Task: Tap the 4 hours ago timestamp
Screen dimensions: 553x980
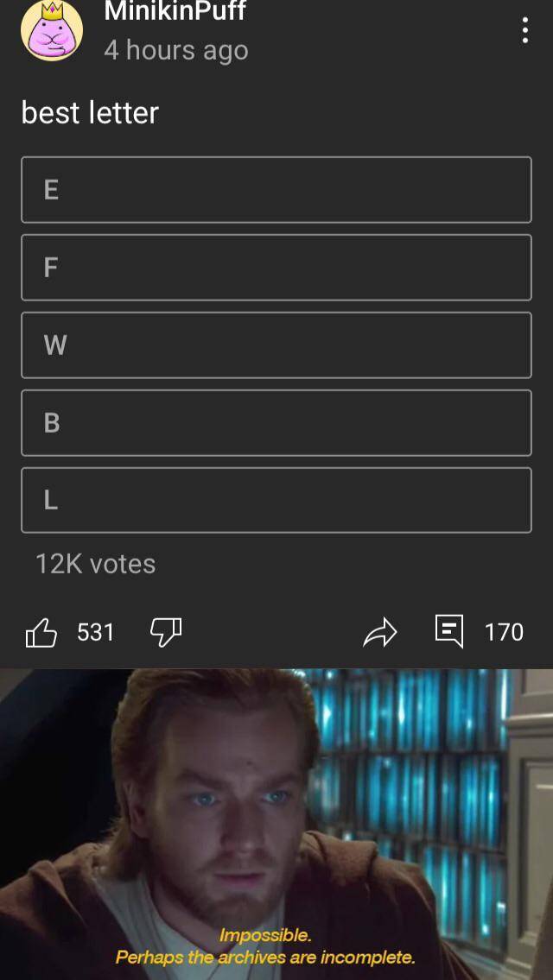Action: 176,50
